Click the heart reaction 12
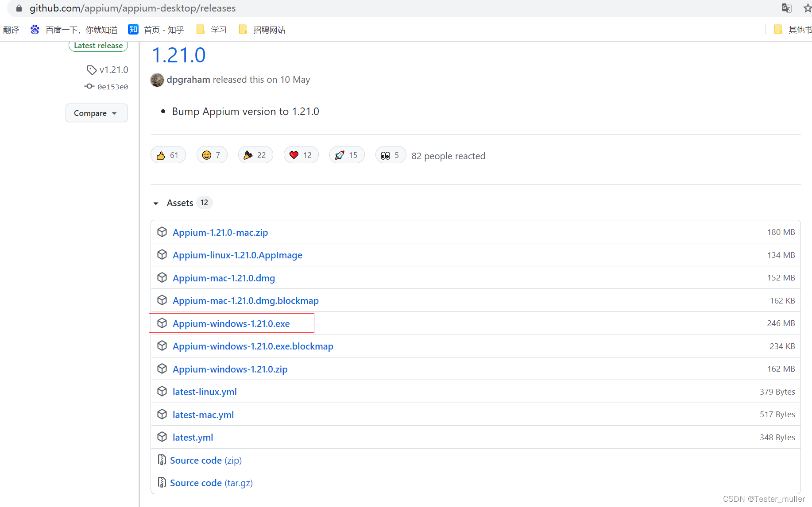812x507 pixels. tap(301, 155)
